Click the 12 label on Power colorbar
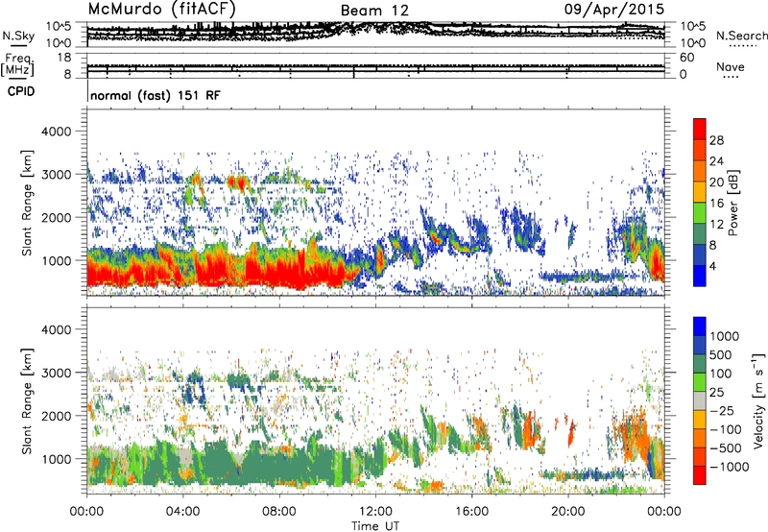 tap(716, 225)
